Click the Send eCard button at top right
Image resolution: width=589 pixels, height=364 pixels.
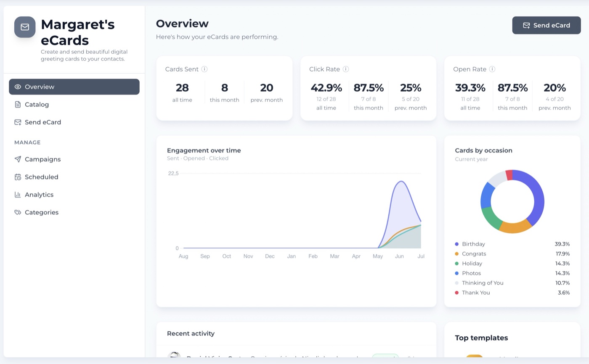[546, 25]
